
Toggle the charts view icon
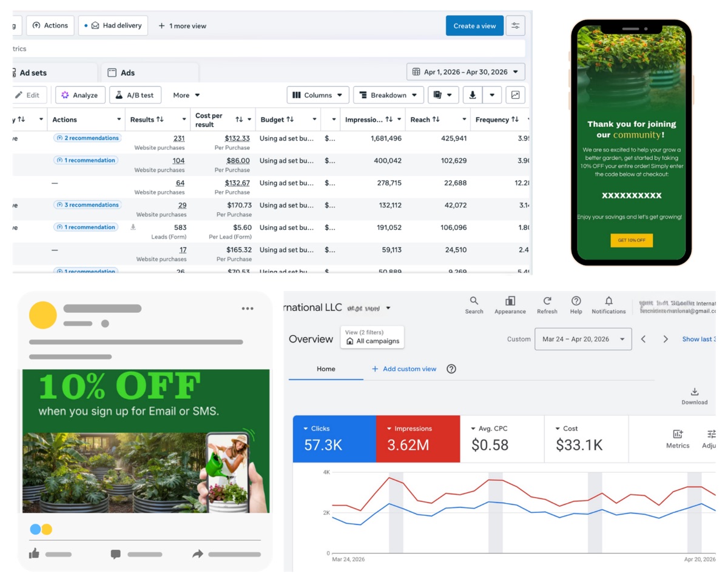[515, 95]
